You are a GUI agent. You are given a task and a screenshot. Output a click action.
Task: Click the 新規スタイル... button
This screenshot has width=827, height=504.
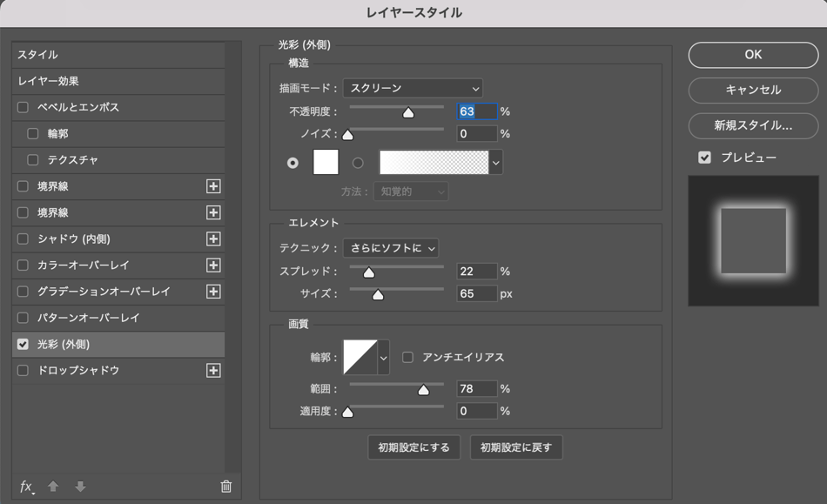coord(753,125)
